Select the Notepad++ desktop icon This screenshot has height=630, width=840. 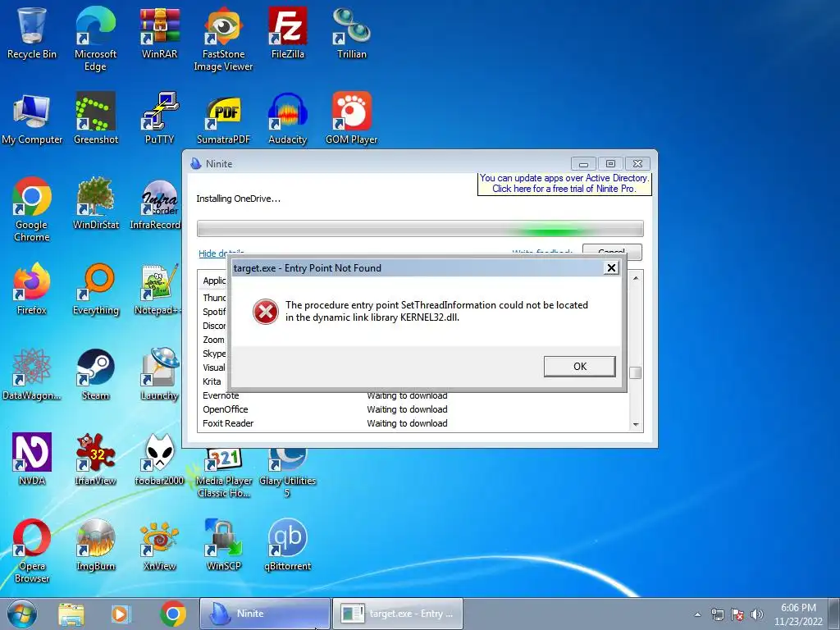point(158,290)
